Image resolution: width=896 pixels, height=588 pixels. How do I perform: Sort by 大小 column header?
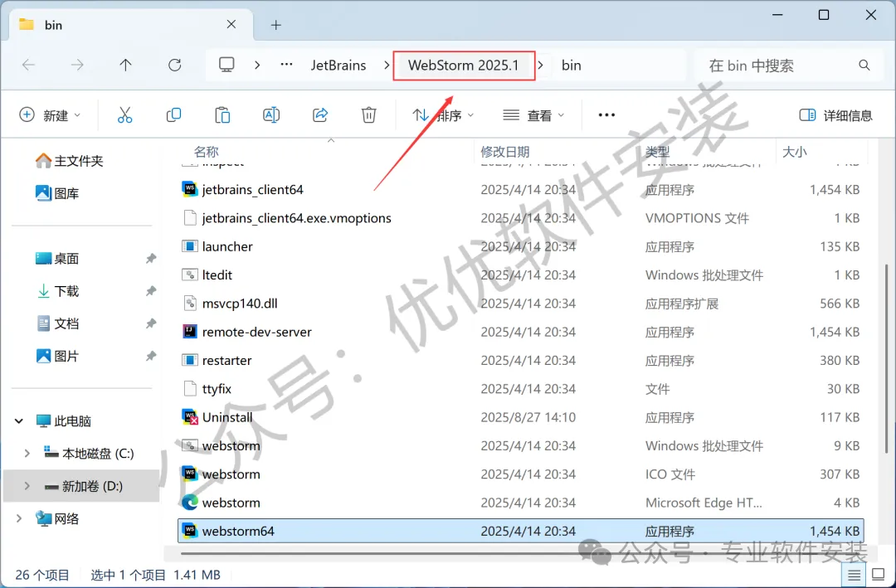coord(794,152)
